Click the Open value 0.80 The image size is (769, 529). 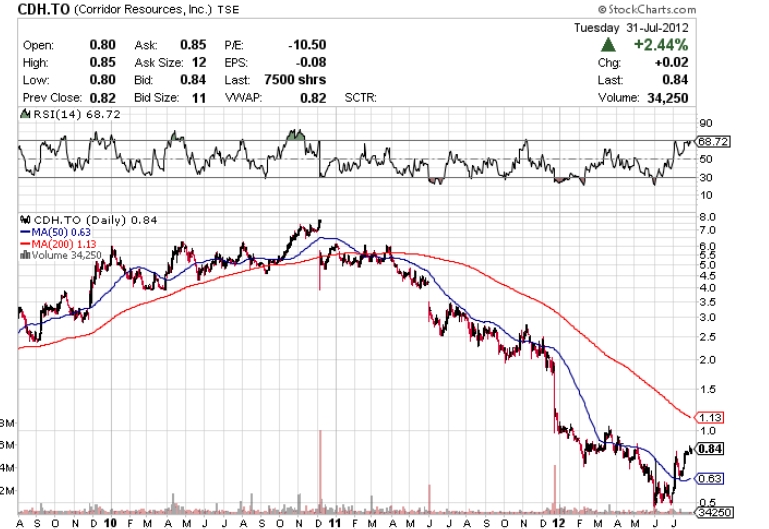103,45
